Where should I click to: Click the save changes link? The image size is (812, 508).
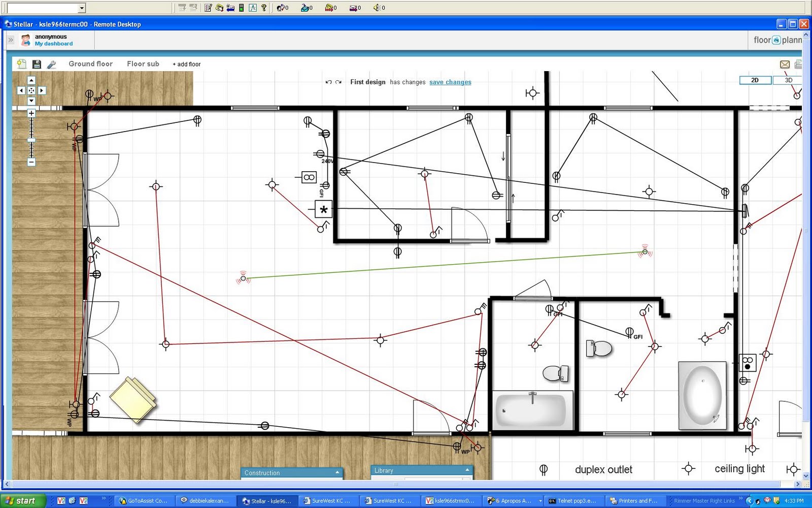point(450,82)
